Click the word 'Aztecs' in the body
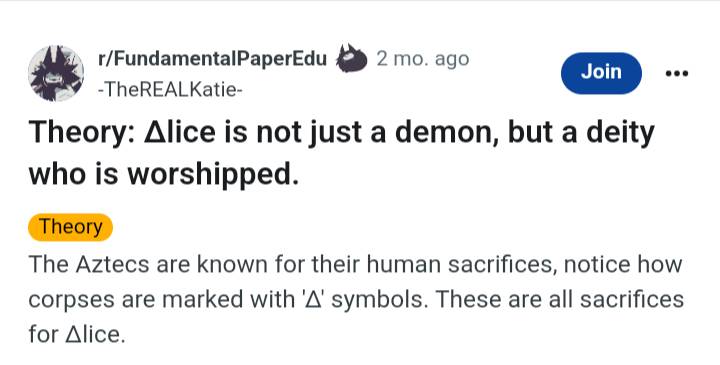This screenshot has width=720, height=365. tap(112, 264)
